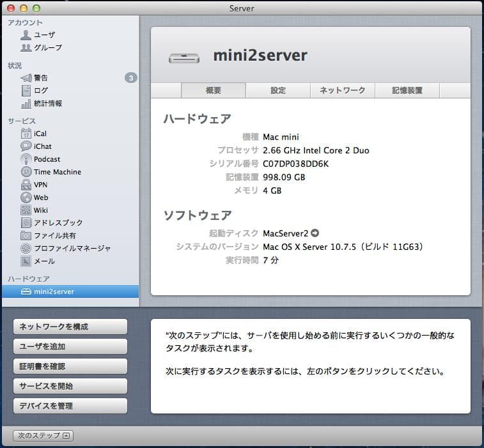Select the アドレスブック service label
This screenshot has height=448, width=484.
58,223
